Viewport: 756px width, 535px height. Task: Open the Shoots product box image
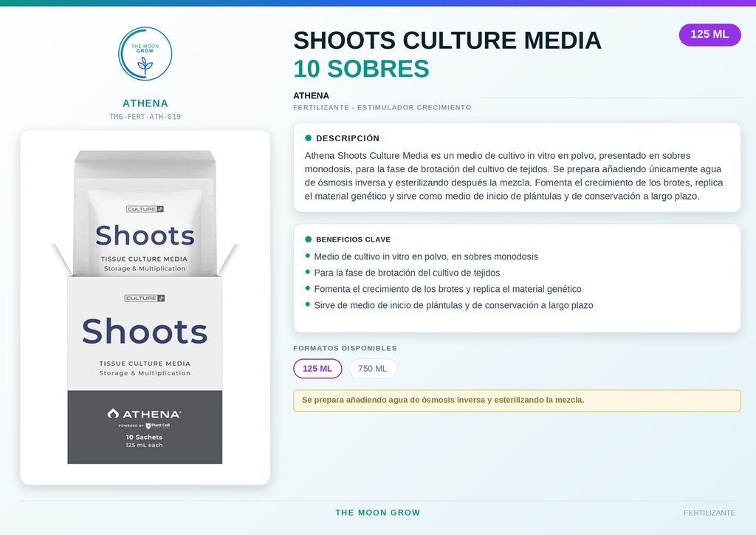(145, 307)
